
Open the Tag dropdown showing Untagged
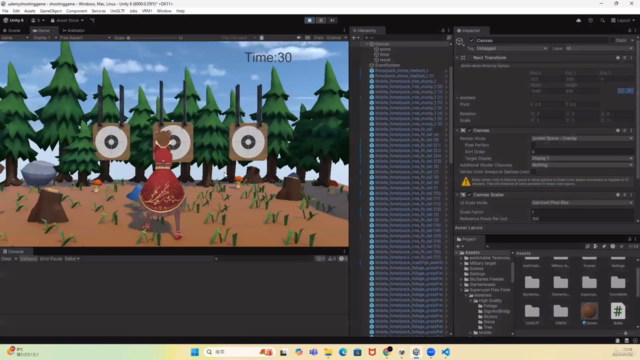click(x=511, y=48)
